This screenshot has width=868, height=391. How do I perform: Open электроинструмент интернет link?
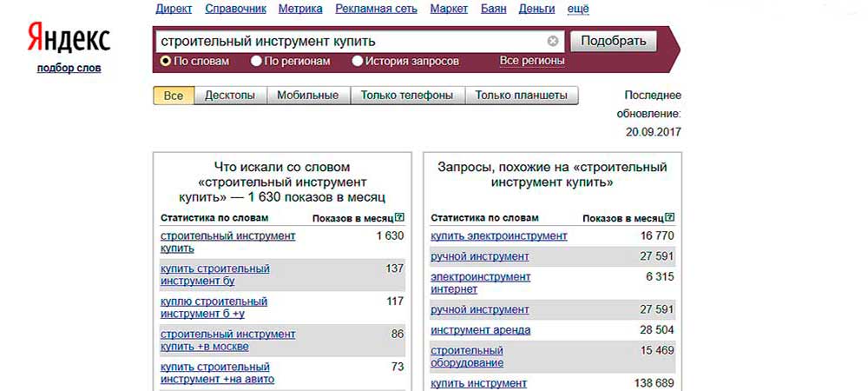pos(481,282)
